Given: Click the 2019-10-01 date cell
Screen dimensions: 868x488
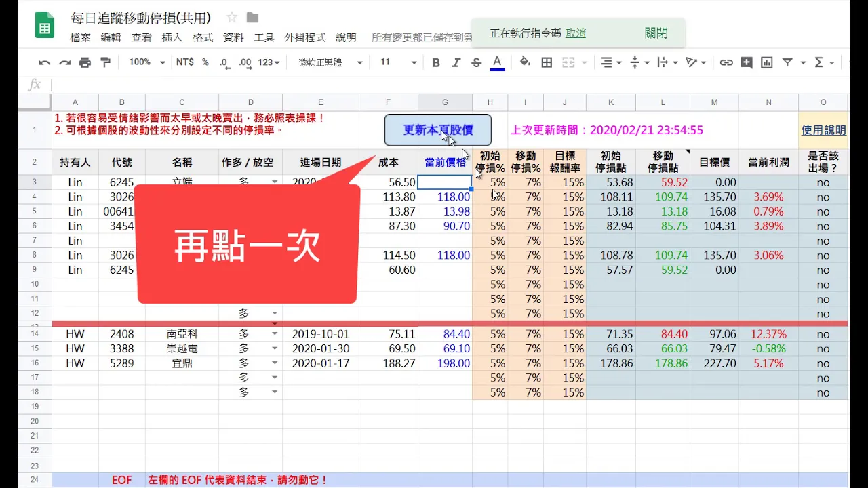Looking at the screenshot, I should pos(321,334).
